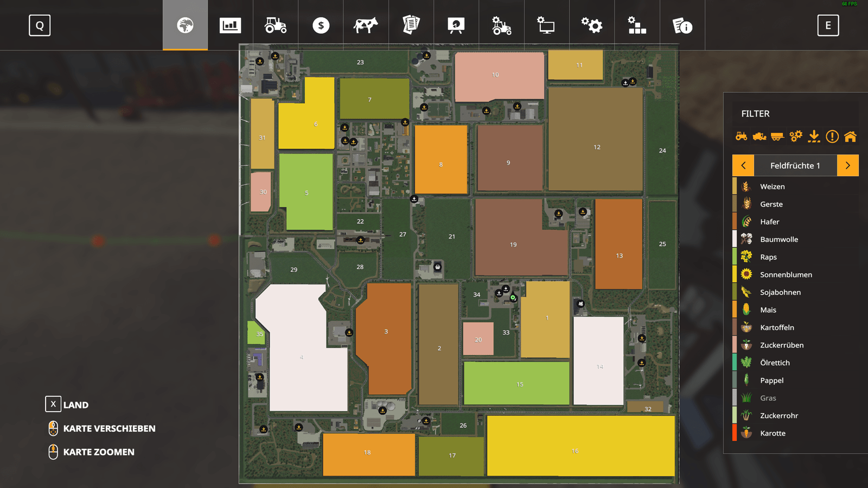868x488 pixels.
Task: Open the blocks with gear settings tab
Action: pyautogui.click(x=637, y=25)
